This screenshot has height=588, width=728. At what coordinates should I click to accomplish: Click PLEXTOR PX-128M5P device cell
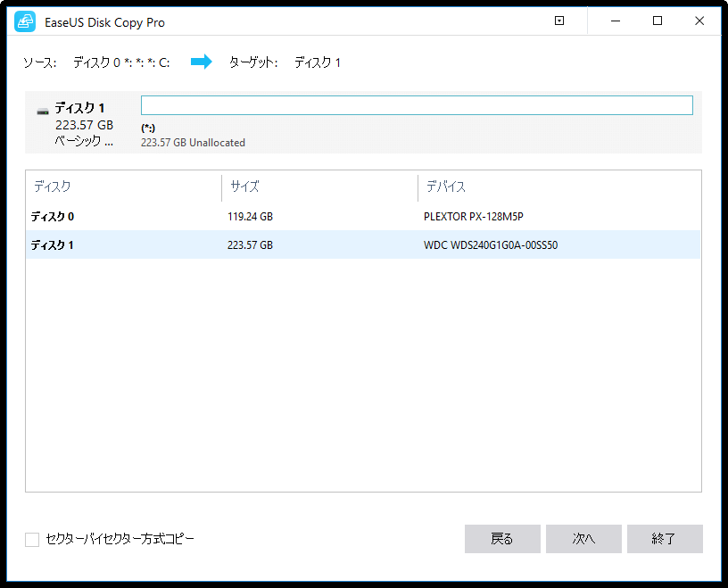474,217
